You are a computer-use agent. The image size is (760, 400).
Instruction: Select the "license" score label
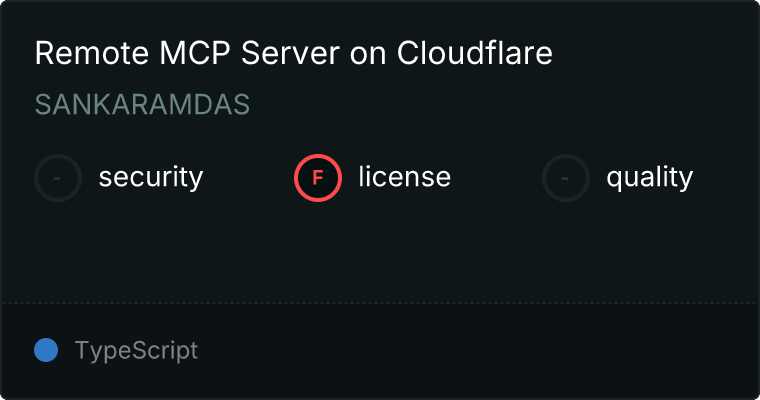(404, 178)
